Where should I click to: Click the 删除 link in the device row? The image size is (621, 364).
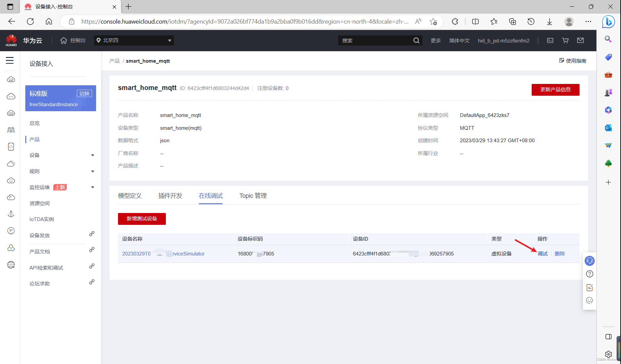(x=560, y=254)
